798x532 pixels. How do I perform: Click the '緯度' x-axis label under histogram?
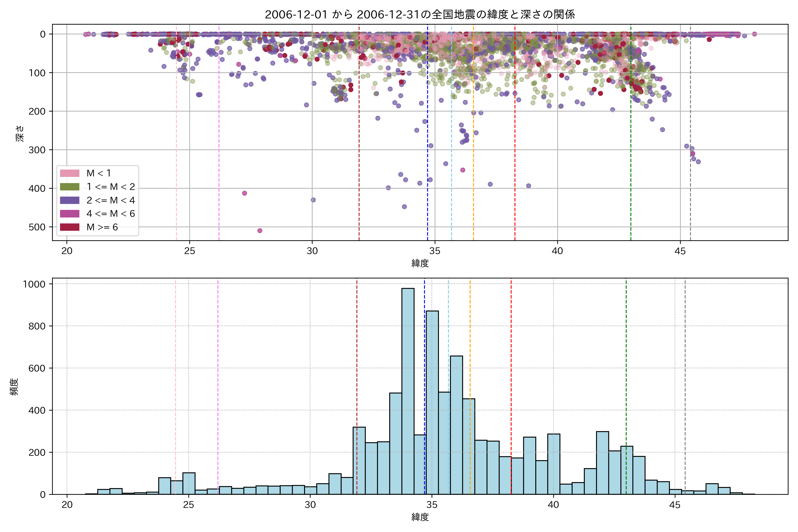point(420,517)
